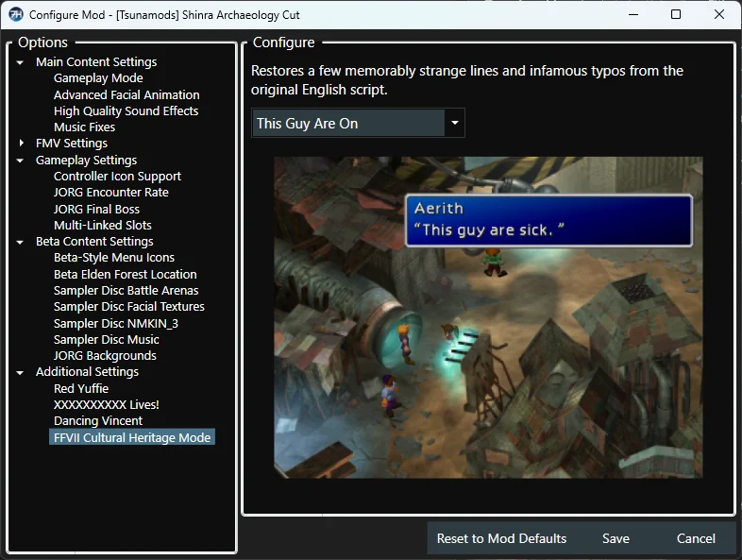This screenshot has width=742, height=560.
Task: Open the This Guy Are On dropdown
Action: [358, 123]
